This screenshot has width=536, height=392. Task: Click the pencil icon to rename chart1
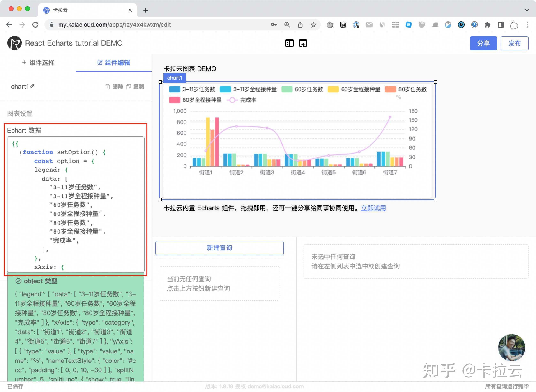point(32,87)
